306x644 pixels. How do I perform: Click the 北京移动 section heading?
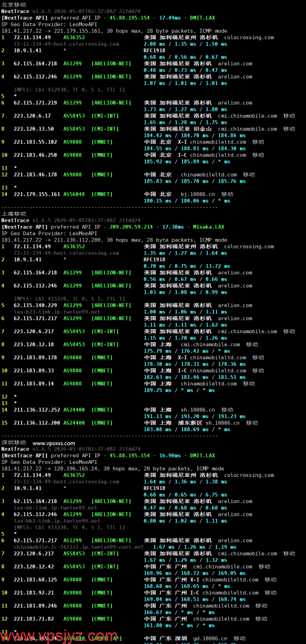point(14,4)
